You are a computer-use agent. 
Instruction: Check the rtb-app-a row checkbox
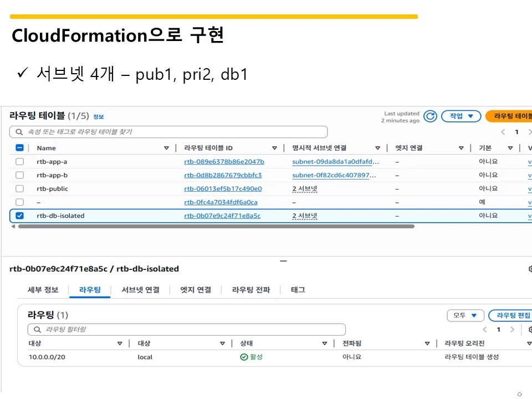click(20, 161)
